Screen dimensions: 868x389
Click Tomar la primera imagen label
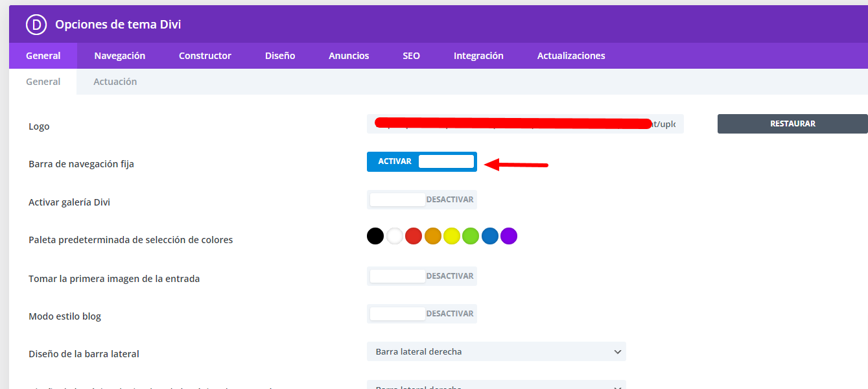pyautogui.click(x=114, y=279)
